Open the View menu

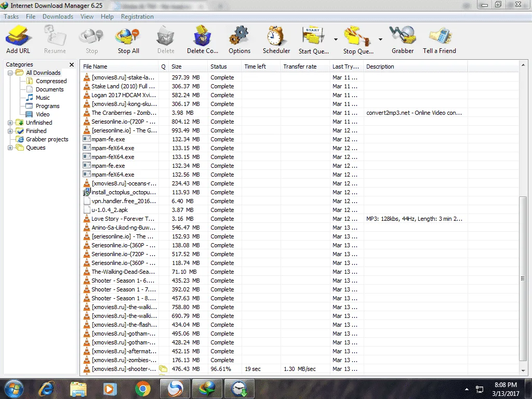coord(87,17)
